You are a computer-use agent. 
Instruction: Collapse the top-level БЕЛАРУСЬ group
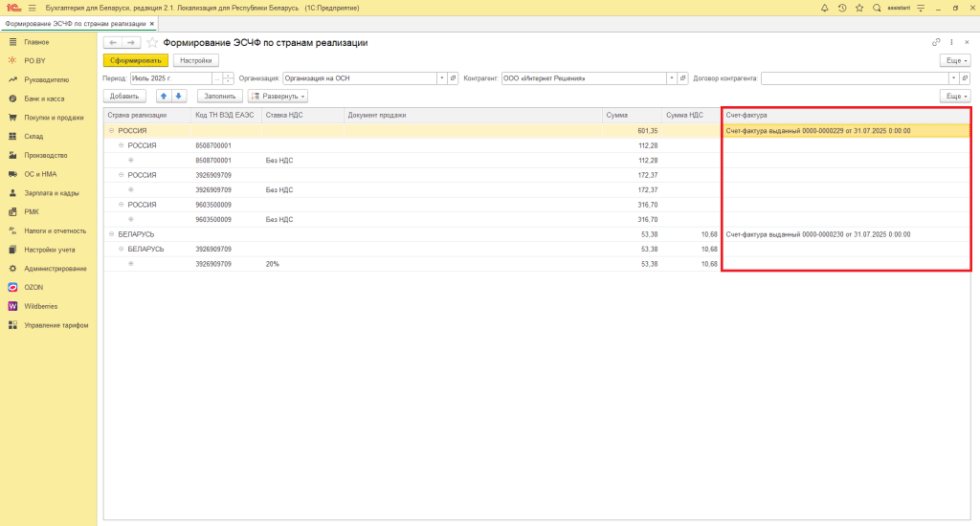(x=111, y=233)
